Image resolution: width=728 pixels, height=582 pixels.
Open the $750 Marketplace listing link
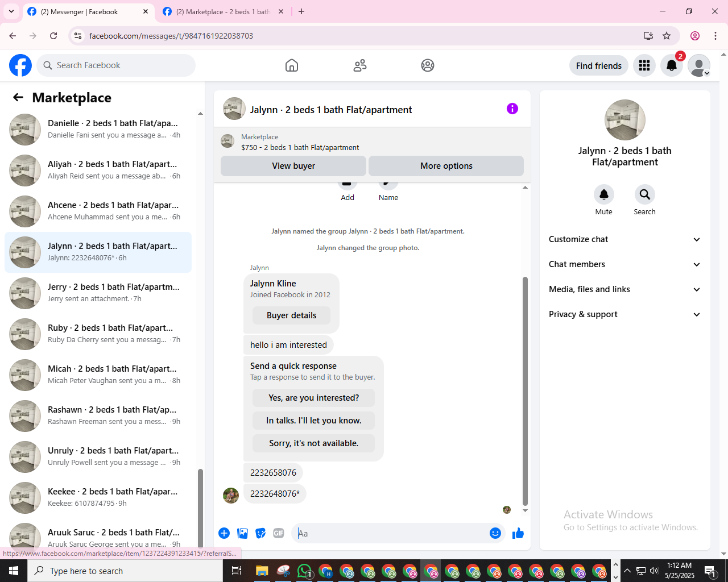coord(300,147)
